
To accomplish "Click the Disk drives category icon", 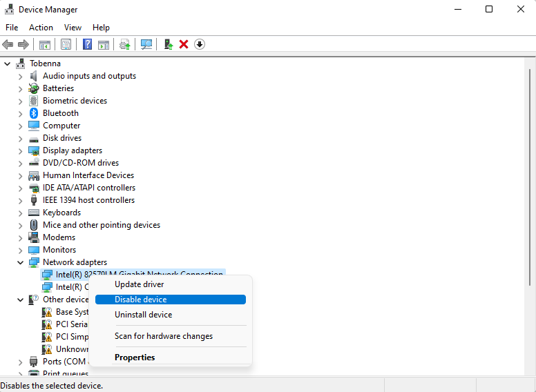I will click(33, 139).
